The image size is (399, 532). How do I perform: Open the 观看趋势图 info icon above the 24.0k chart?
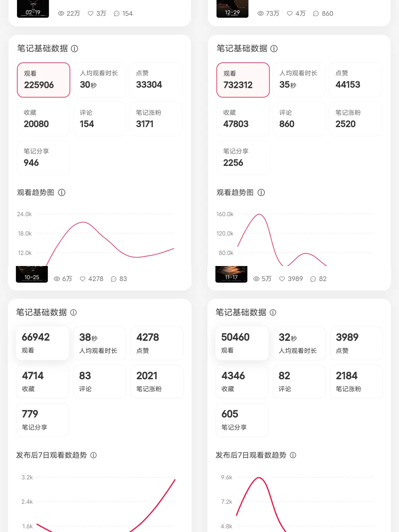coord(62,192)
